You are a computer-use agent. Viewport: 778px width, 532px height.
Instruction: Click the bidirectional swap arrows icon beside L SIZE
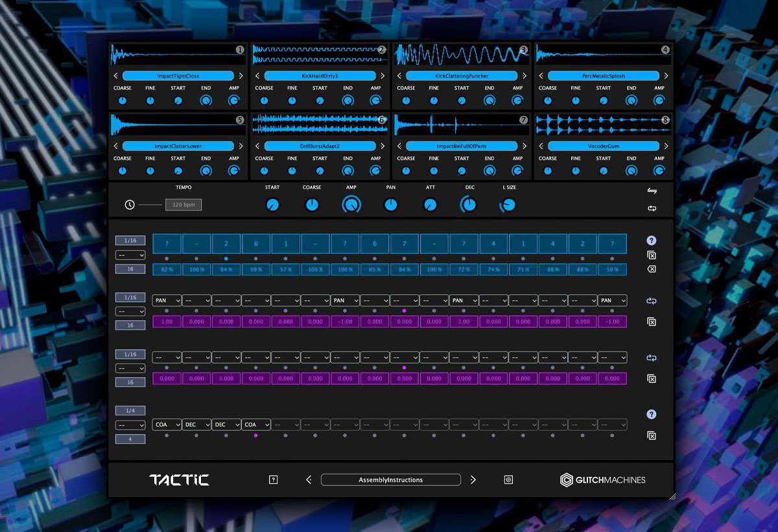coord(652,191)
